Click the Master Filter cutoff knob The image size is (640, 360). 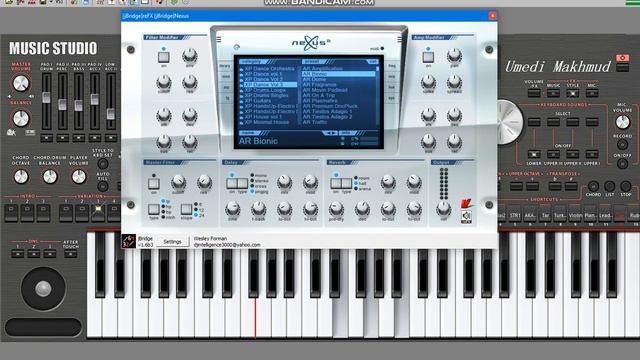point(178,182)
